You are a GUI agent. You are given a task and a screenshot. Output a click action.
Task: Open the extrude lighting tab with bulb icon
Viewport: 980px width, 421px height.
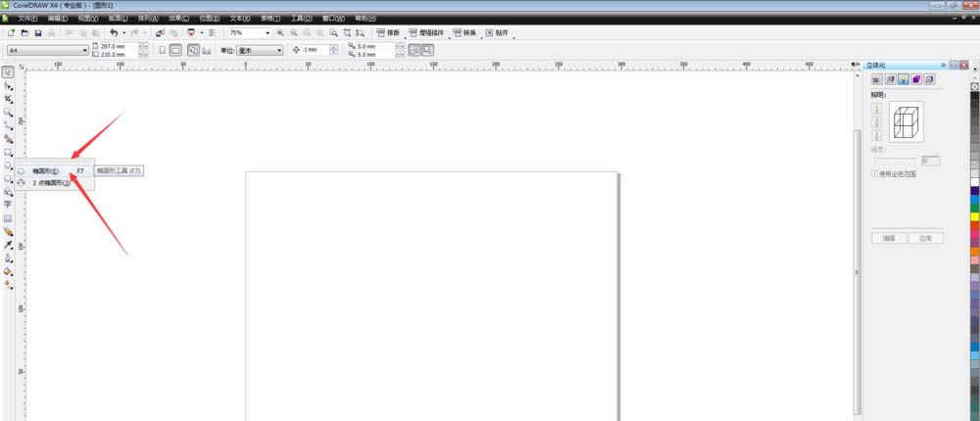903,78
